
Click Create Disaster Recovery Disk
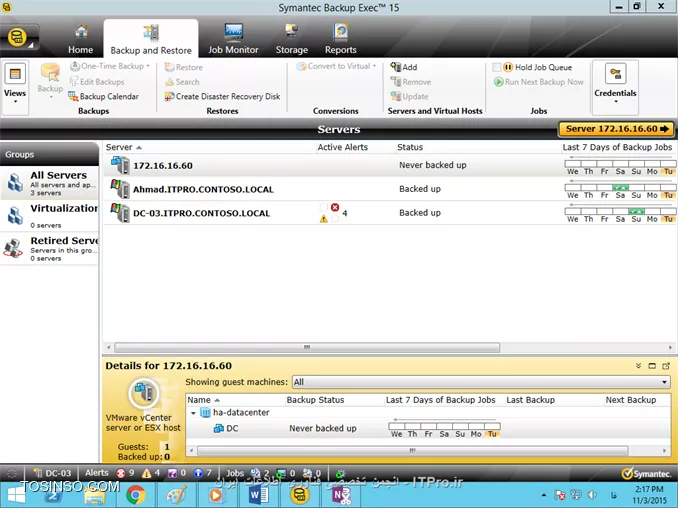pos(223,96)
